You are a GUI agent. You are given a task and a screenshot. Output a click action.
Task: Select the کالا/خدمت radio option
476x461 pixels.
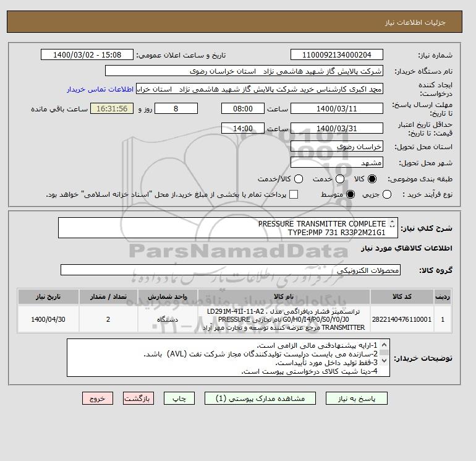click(x=299, y=179)
